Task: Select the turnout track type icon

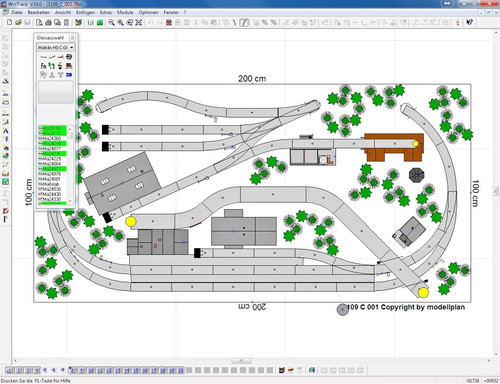Action: [x=60, y=57]
